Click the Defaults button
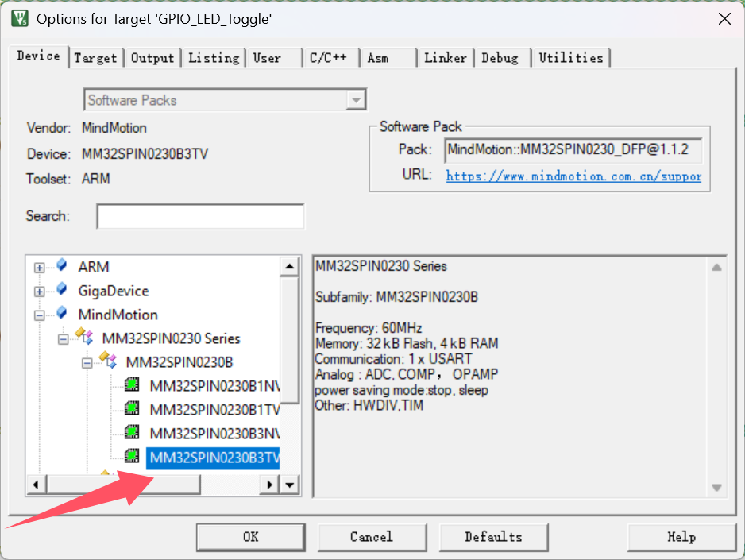The width and height of the screenshot is (745, 560). 493,537
